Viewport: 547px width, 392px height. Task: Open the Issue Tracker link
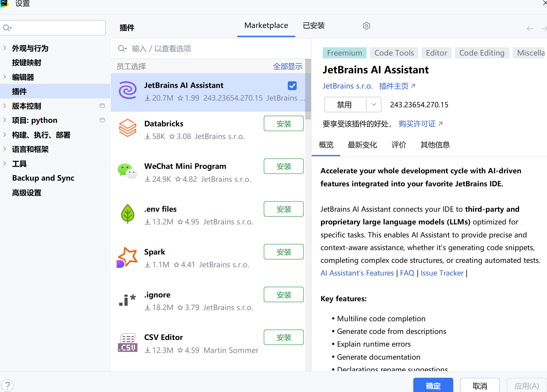click(442, 273)
